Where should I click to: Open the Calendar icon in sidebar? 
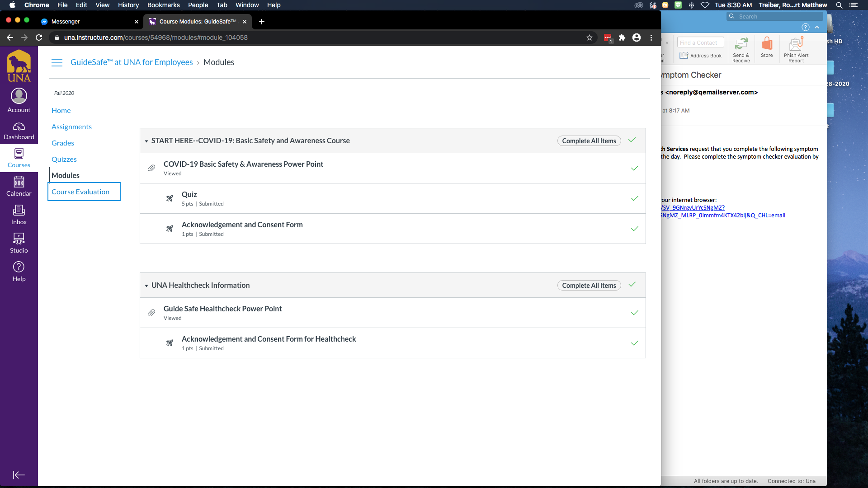[x=19, y=182]
